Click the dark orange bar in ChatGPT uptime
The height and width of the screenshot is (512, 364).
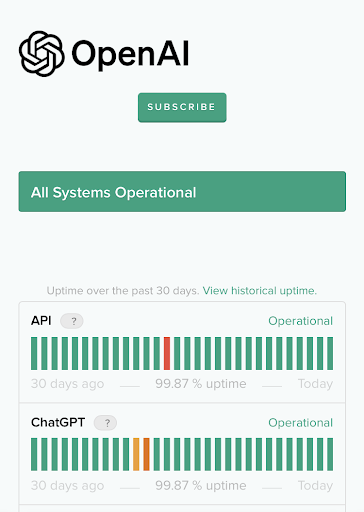(146, 454)
